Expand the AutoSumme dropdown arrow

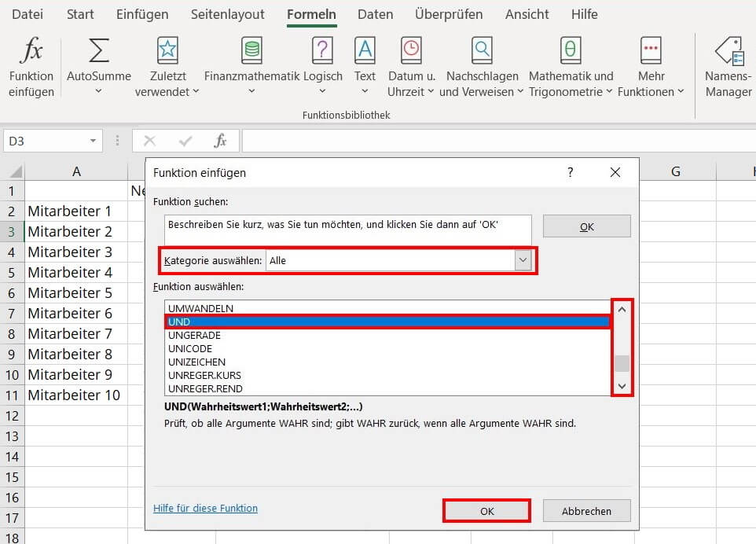[98, 91]
